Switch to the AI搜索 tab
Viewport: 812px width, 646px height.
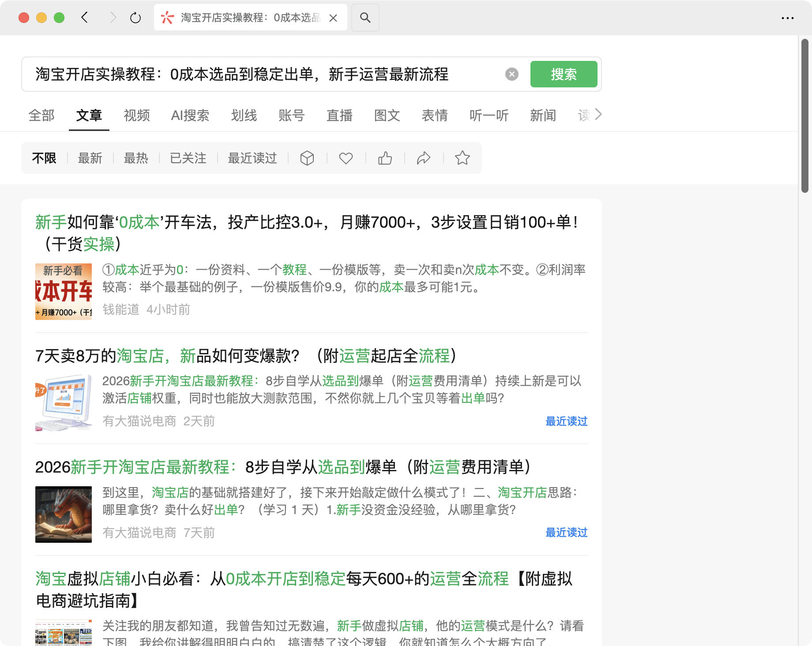pos(190,116)
